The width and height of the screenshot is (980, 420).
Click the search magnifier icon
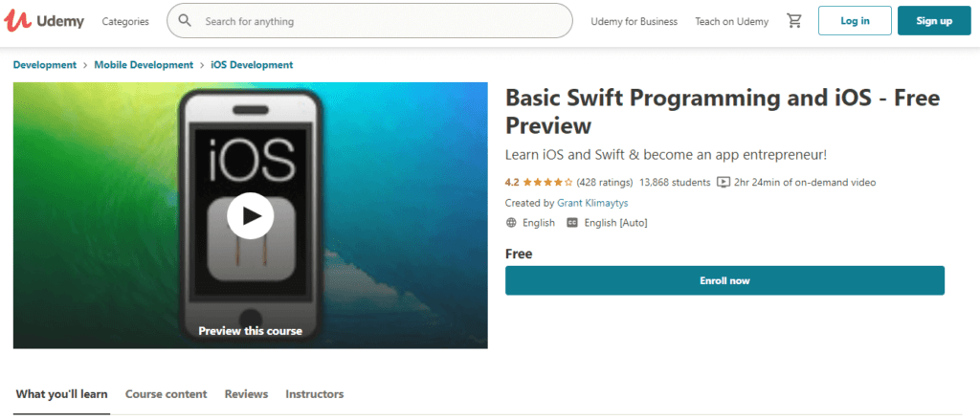tap(185, 21)
